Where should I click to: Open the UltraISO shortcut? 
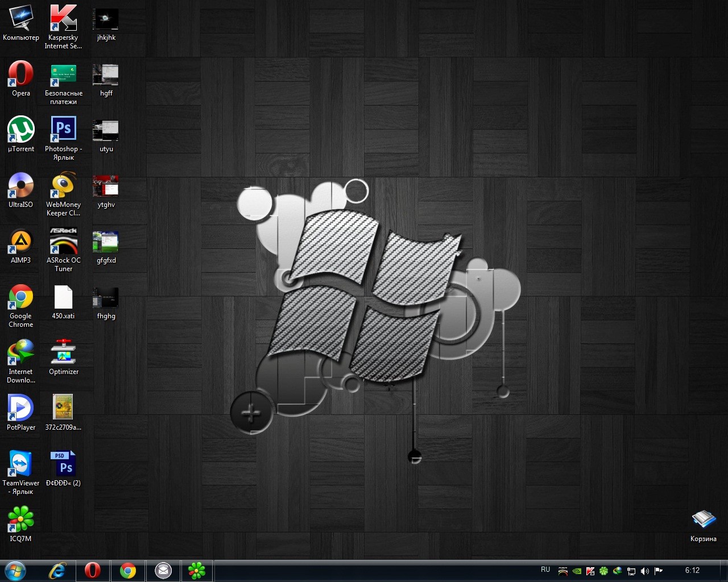(21, 190)
